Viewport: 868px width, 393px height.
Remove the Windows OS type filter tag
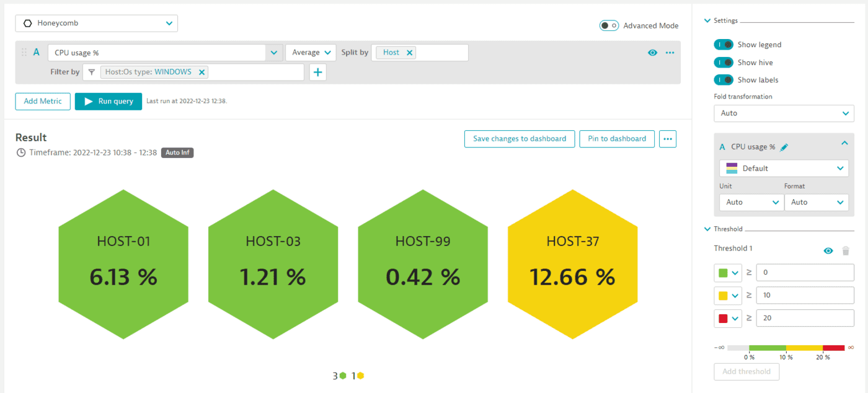pyautogui.click(x=201, y=72)
